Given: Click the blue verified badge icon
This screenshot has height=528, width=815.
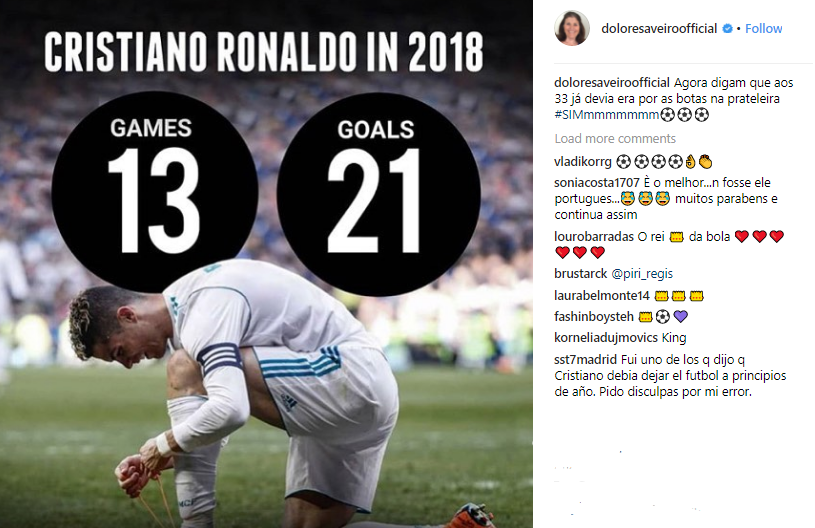Looking at the screenshot, I should 728,29.
